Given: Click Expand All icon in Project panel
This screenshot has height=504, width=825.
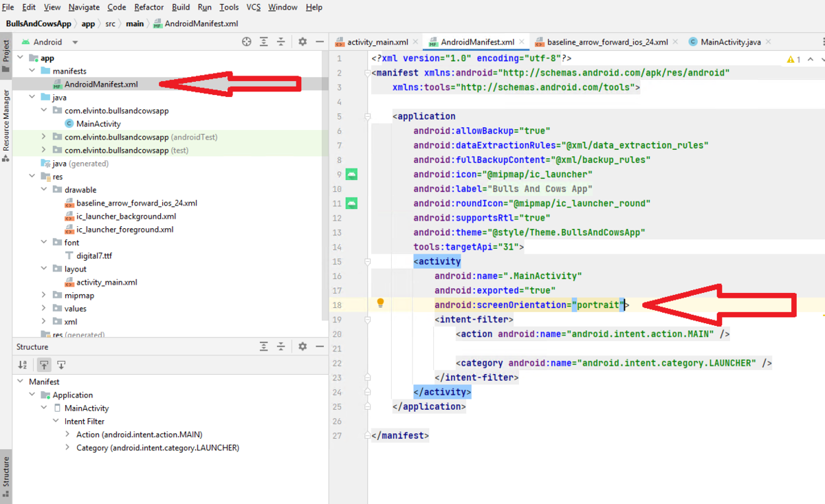Looking at the screenshot, I should pyautogui.click(x=264, y=42).
